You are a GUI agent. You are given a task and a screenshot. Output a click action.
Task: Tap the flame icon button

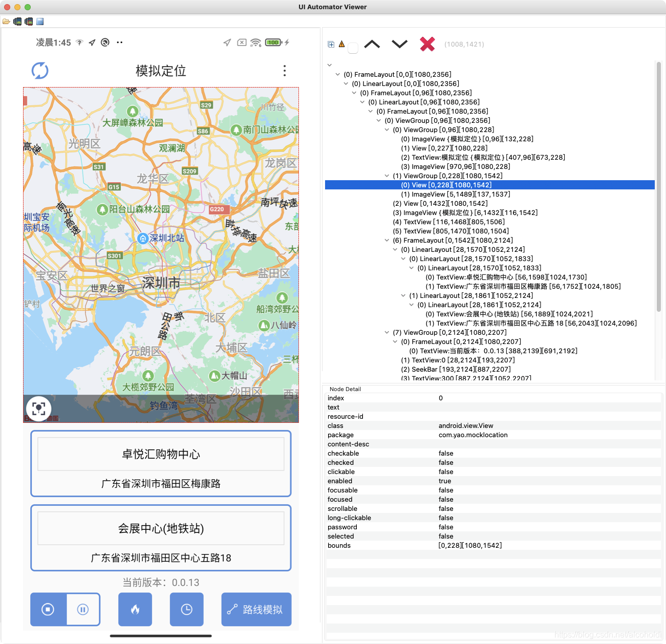click(x=135, y=609)
